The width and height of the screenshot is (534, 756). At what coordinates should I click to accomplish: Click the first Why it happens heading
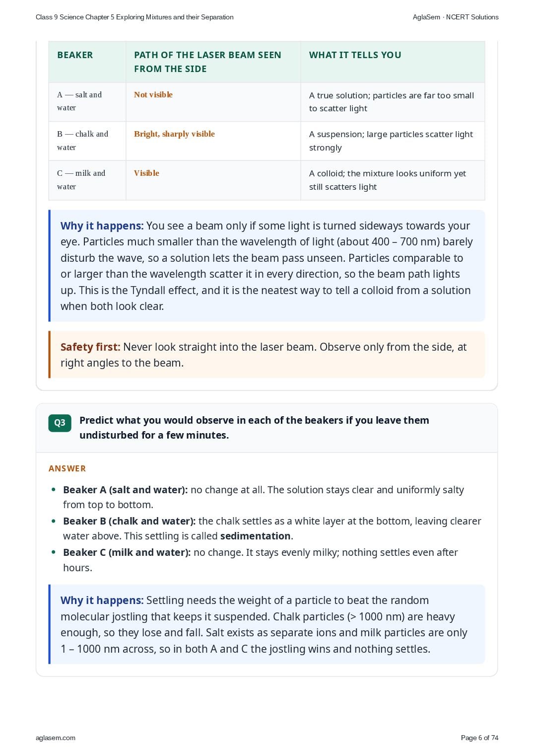pos(102,226)
